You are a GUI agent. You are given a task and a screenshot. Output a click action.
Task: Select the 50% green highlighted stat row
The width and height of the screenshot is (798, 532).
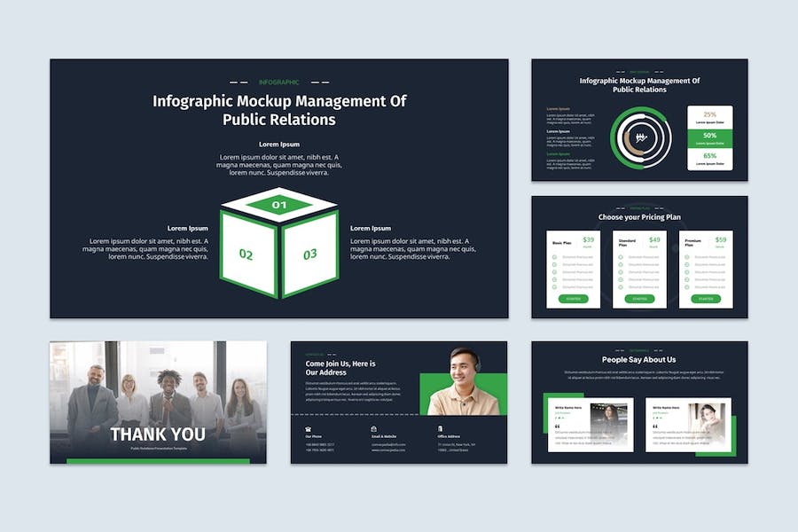tap(709, 139)
